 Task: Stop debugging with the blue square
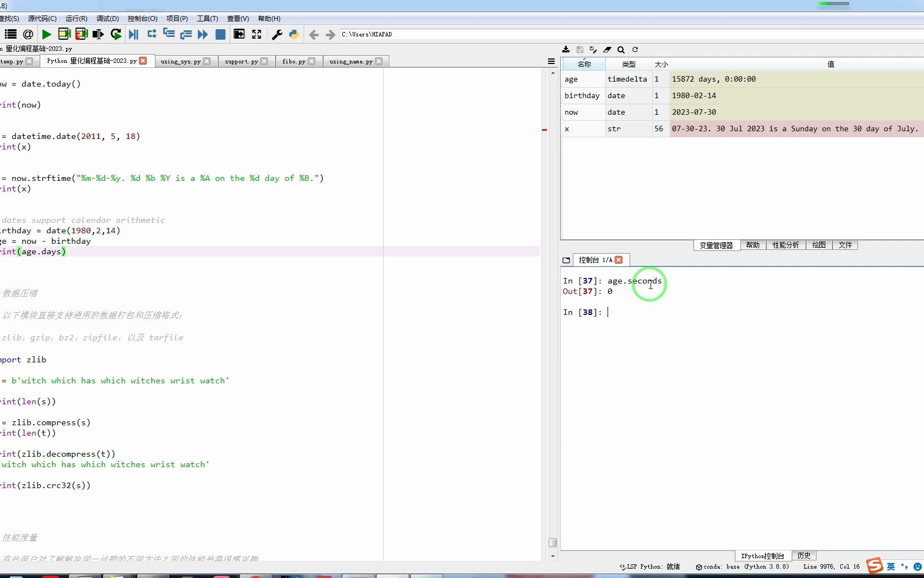220,34
